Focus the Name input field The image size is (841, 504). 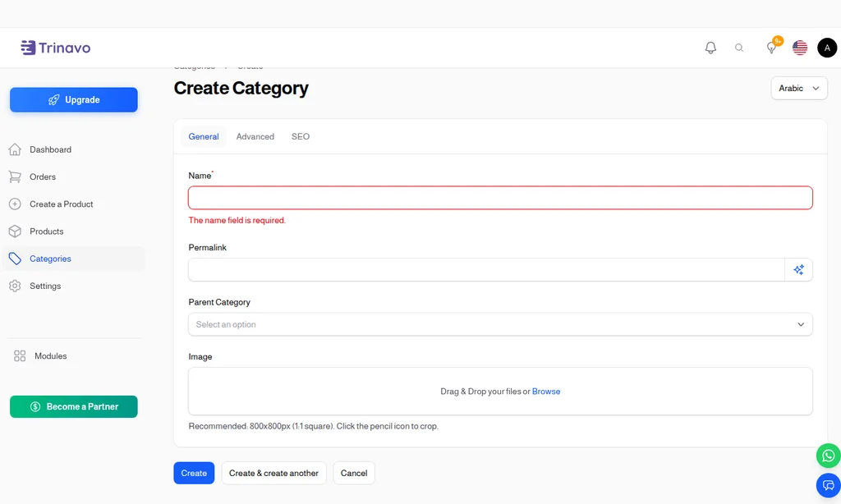click(x=500, y=198)
